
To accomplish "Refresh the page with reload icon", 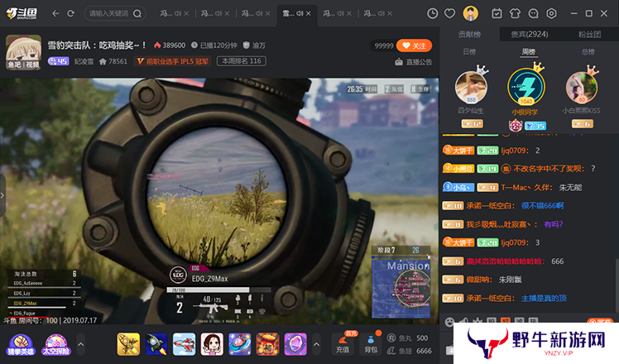I will [x=70, y=13].
